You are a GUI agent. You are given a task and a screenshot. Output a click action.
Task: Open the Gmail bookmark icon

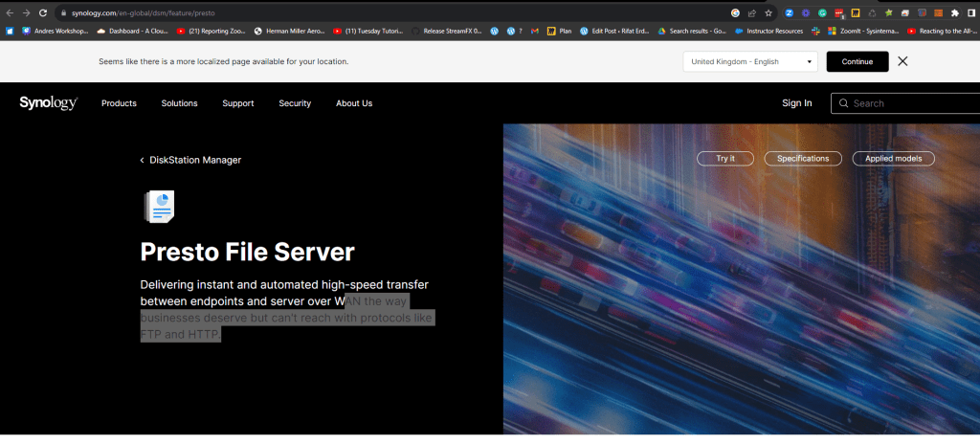click(x=535, y=31)
